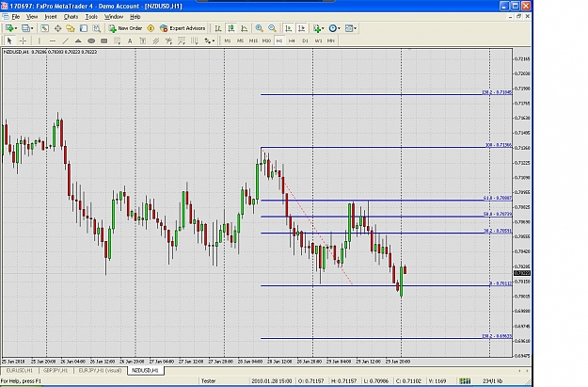588x387 pixels.
Task: Click the Tester profile status bar entry
Action: pos(209,381)
